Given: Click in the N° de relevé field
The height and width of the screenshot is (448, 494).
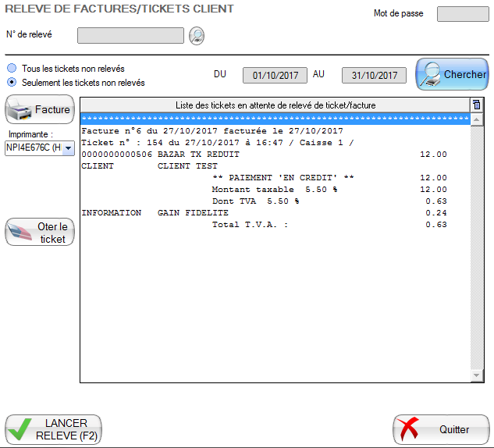Looking at the screenshot, I should coord(130,35).
